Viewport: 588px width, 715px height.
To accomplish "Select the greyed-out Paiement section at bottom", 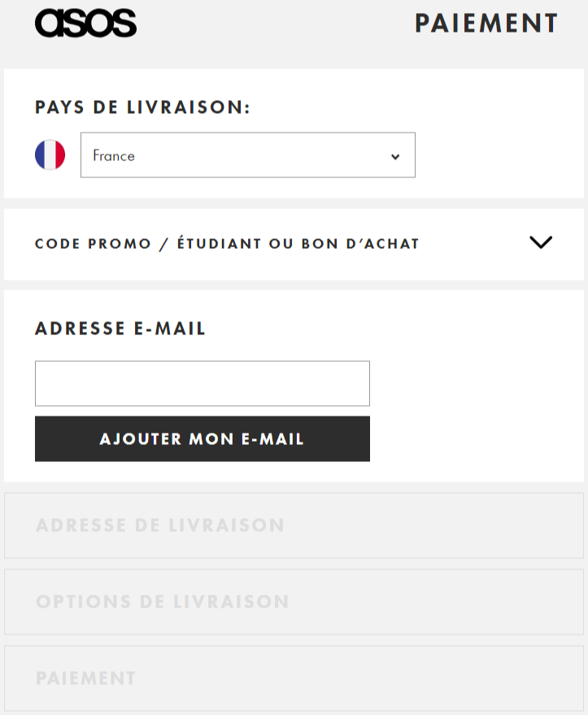I will coord(294,678).
